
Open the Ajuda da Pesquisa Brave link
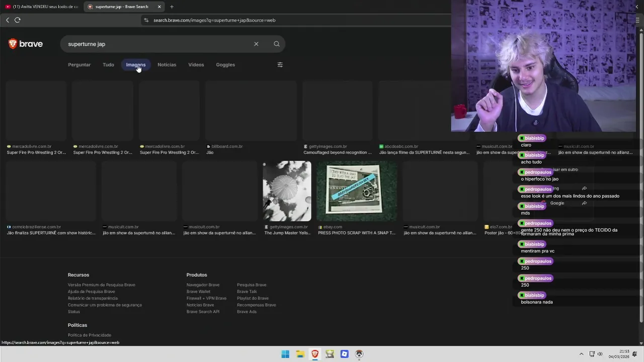pyautogui.click(x=92, y=292)
